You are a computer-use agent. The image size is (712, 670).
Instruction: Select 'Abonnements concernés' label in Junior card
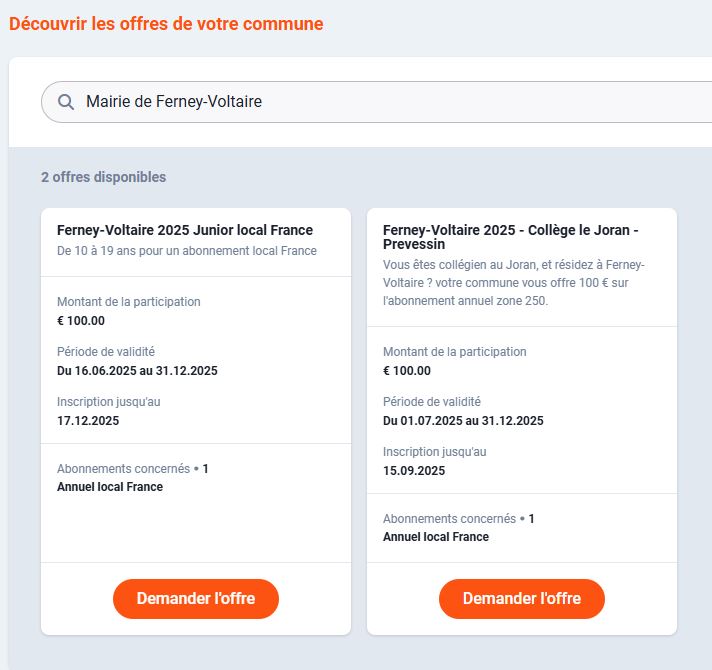(124, 468)
